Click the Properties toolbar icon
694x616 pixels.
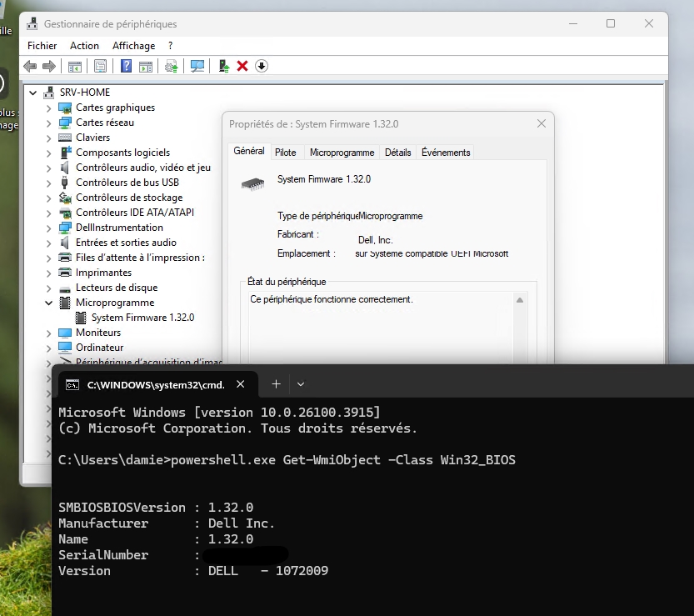tap(100, 66)
